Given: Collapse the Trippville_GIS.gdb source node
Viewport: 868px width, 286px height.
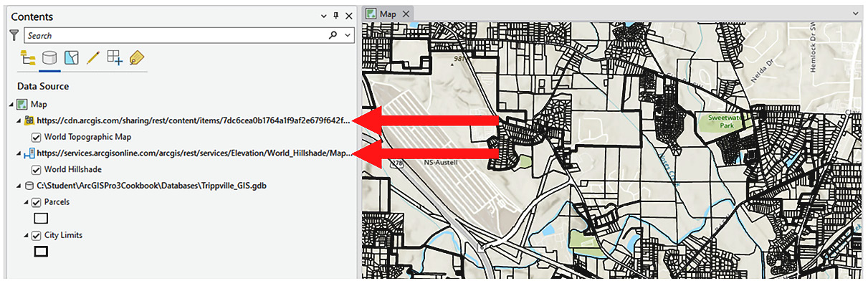Looking at the screenshot, I should point(19,186).
